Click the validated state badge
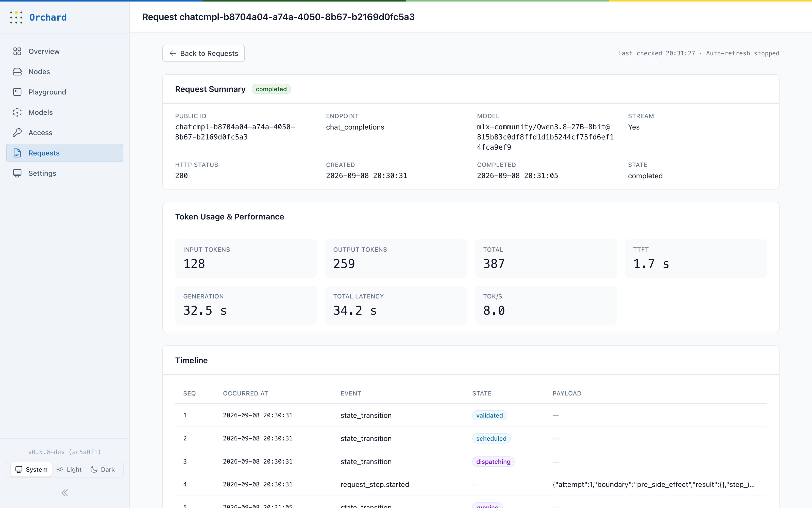 point(489,415)
